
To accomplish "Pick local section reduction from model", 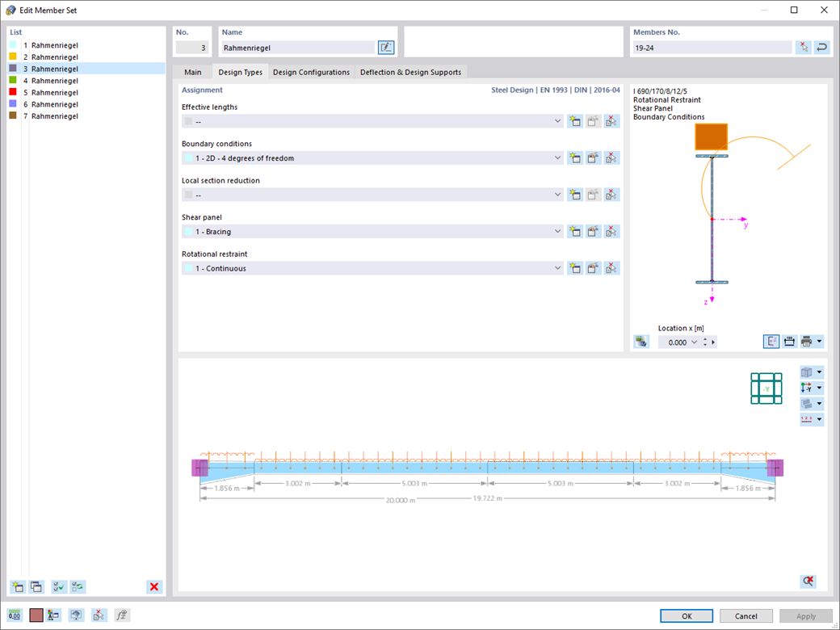I will [611, 195].
